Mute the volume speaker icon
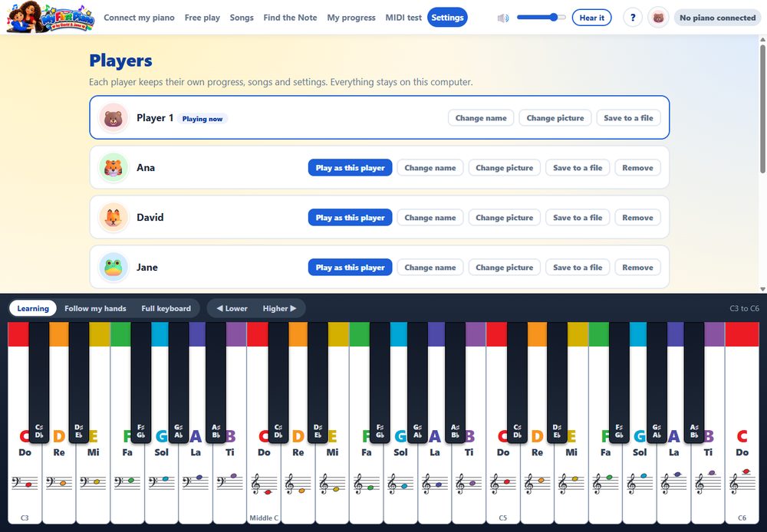Viewport: 767px width, 532px height. pos(503,18)
